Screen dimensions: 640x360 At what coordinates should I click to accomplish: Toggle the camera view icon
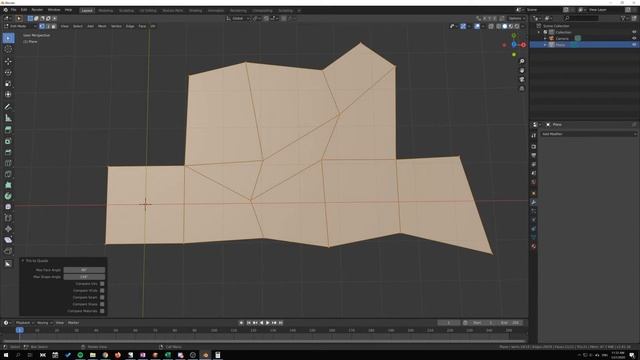(522, 80)
